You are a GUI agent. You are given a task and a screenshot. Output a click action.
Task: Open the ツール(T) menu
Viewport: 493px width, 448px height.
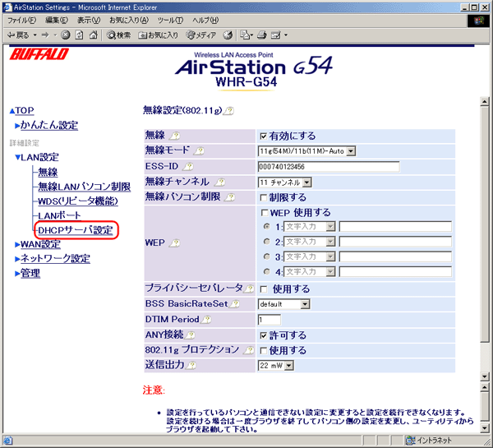tap(170, 21)
